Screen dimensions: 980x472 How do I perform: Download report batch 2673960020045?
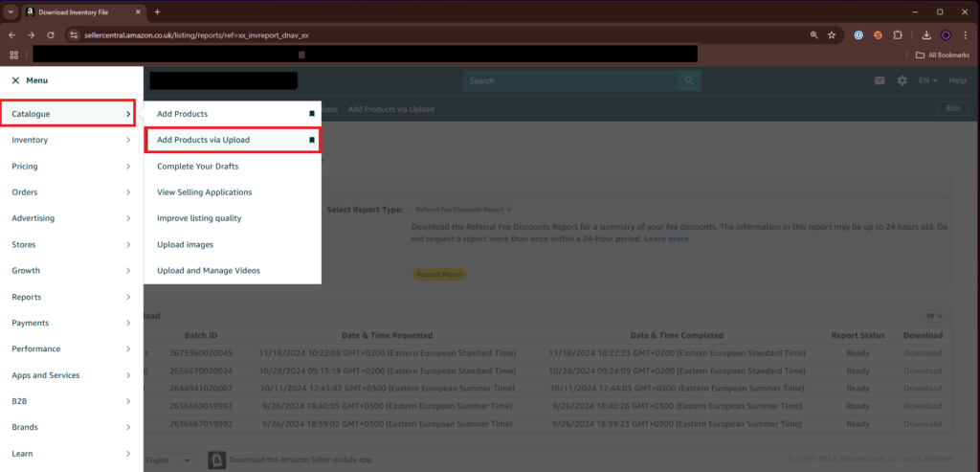click(923, 353)
